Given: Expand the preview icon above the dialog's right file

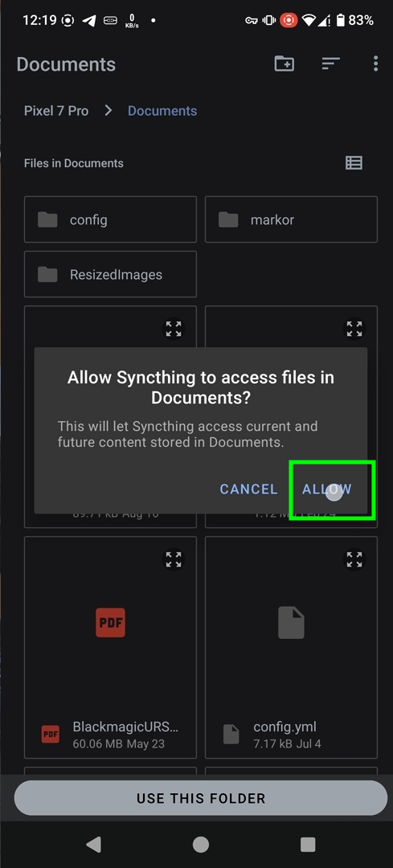Looking at the screenshot, I should (354, 329).
